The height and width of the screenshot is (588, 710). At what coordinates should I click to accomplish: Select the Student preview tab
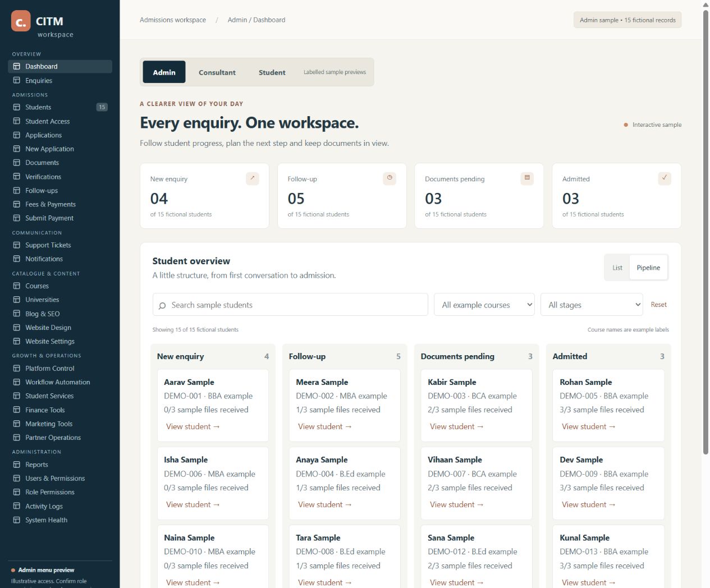tap(272, 72)
